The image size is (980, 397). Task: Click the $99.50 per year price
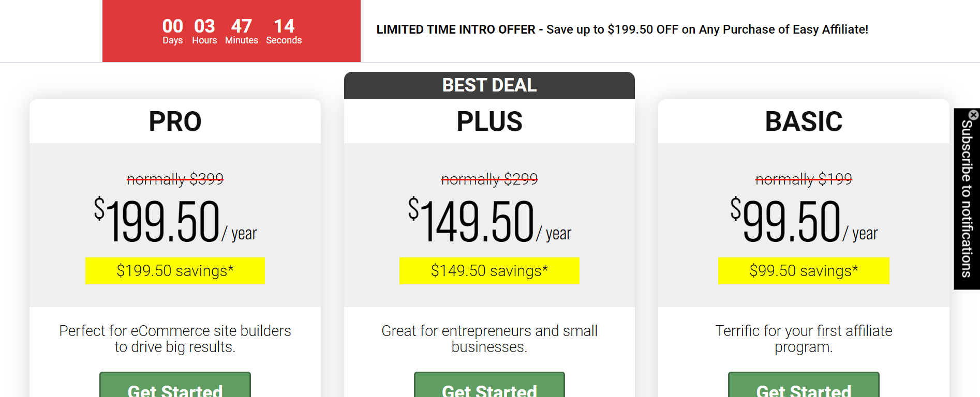[x=804, y=221]
